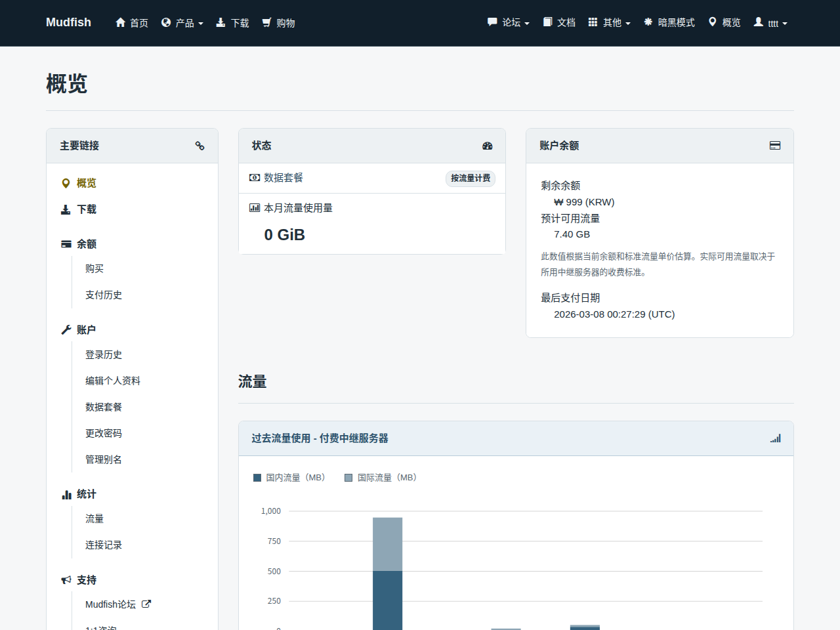The height and width of the screenshot is (630, 840).
Task: Click 概览 in the top navbar
Action: click(724, 22)
